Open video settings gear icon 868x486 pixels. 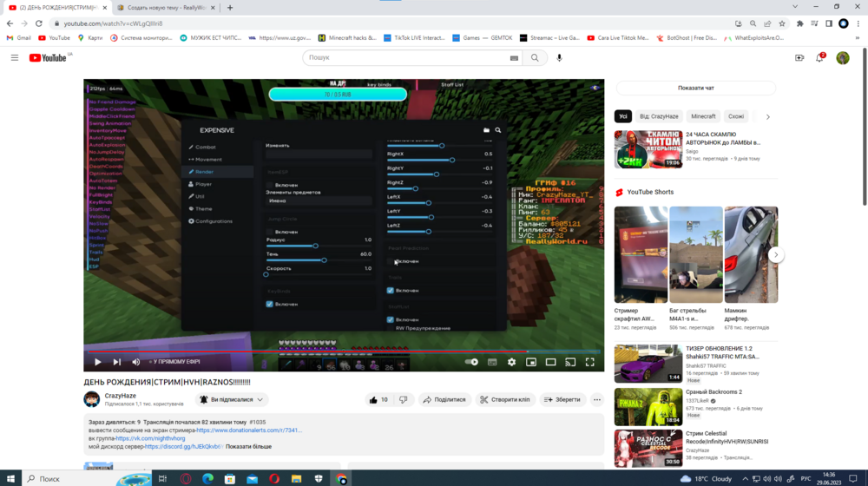click(x=511, y=362)
